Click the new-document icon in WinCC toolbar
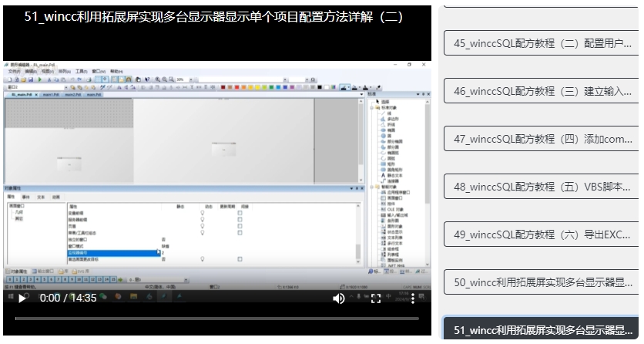 click(x=10, y=79)
